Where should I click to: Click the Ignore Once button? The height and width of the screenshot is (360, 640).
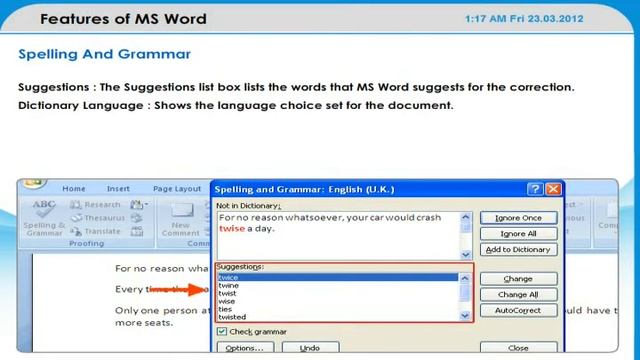coord(518,218)
